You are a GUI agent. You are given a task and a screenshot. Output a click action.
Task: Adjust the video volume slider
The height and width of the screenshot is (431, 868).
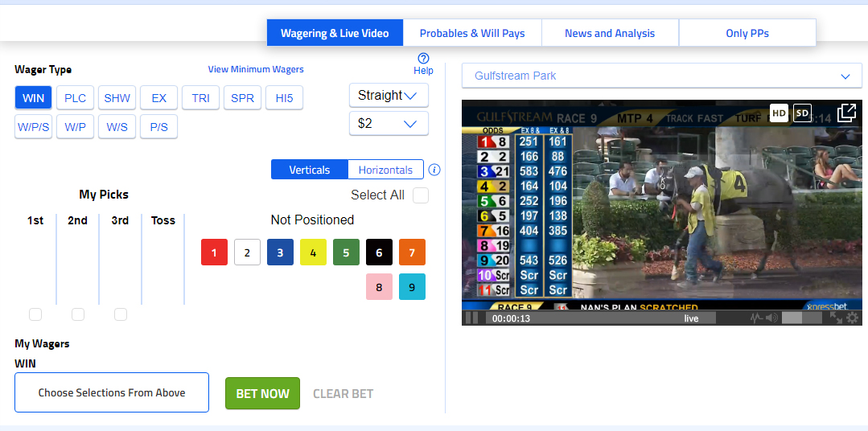[800, 318]
